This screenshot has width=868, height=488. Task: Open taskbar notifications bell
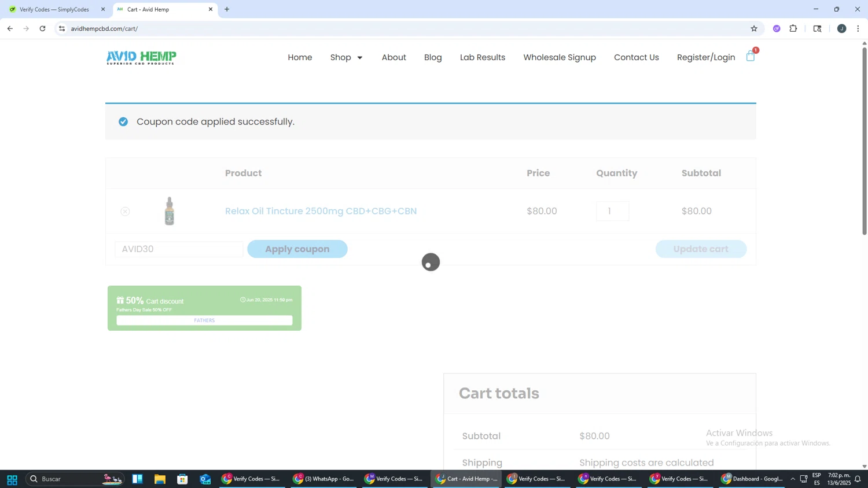coord(858,479)
